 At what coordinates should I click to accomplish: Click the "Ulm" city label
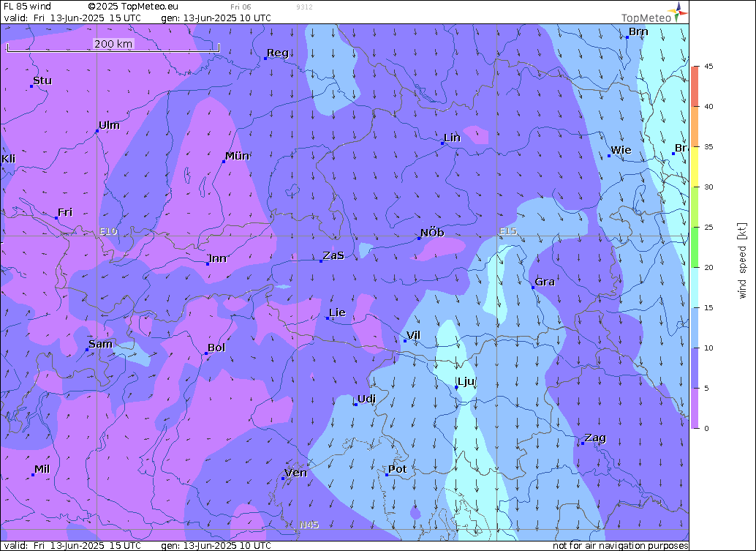[109, 125]
